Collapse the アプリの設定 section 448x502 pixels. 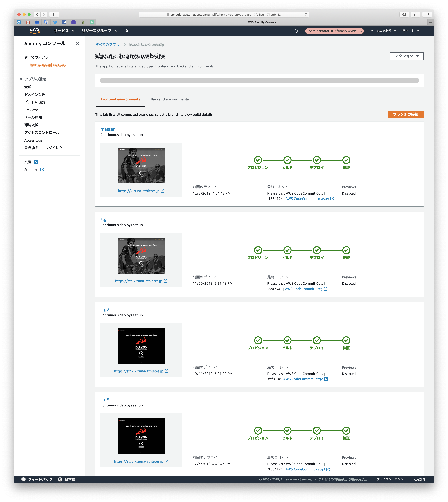tap(21, 79)
